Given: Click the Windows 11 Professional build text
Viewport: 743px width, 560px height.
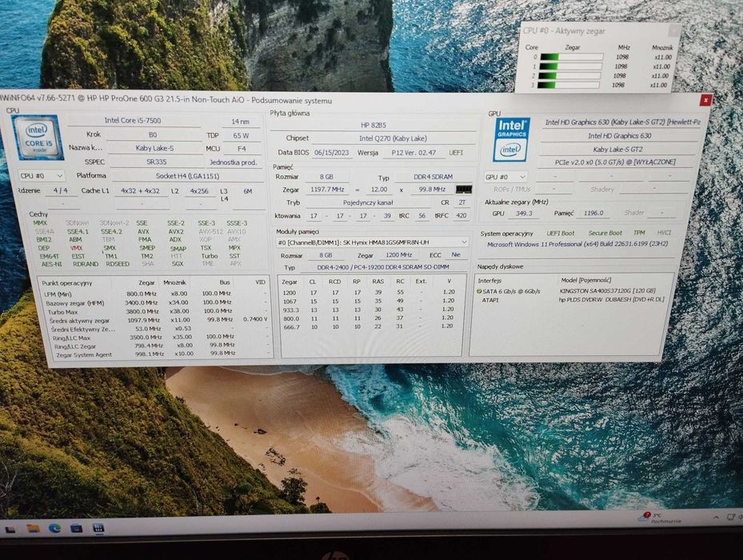Looking at the screenshot, I should pyautogui.click(x=577, y=244).
